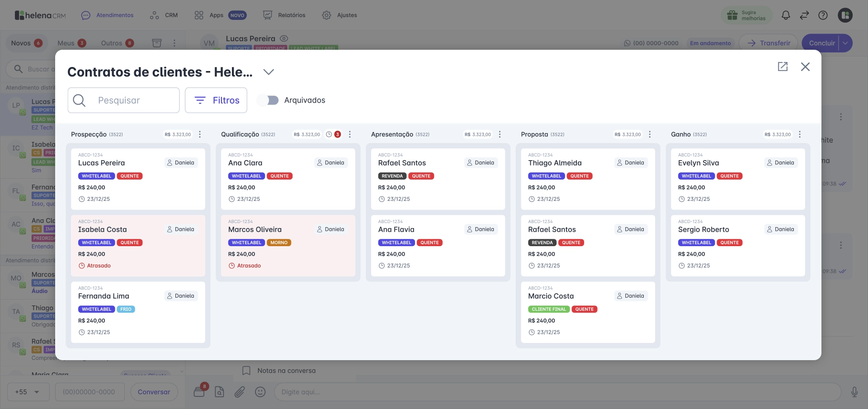Screen dimensions: 868x409
Task: Click the archive icon above the conversation list
Action: pos(157,43)
